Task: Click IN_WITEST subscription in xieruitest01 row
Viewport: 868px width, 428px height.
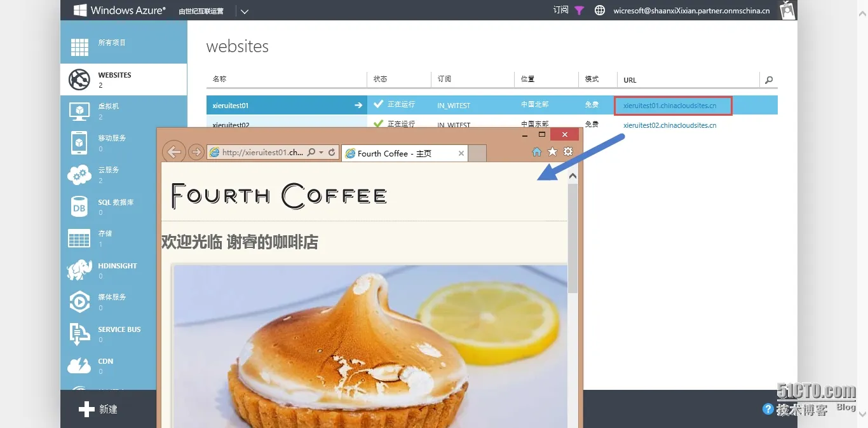Action: tap(454, 106)
